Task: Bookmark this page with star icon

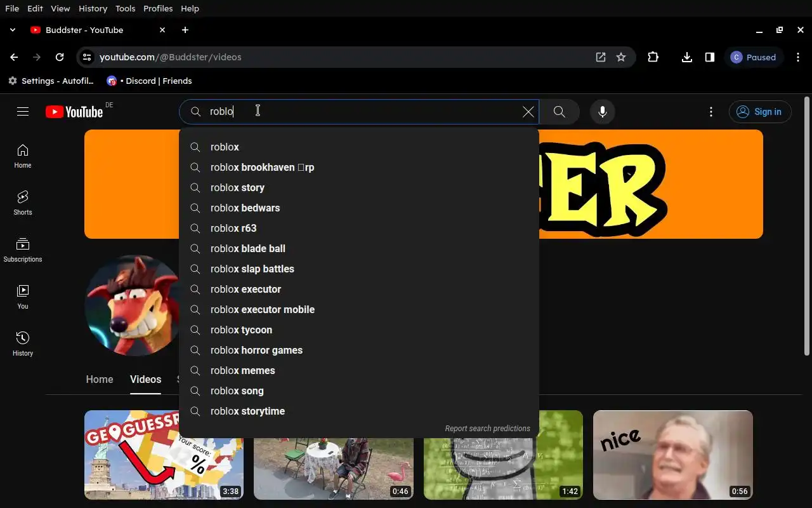Action: (x=621, y=57)
